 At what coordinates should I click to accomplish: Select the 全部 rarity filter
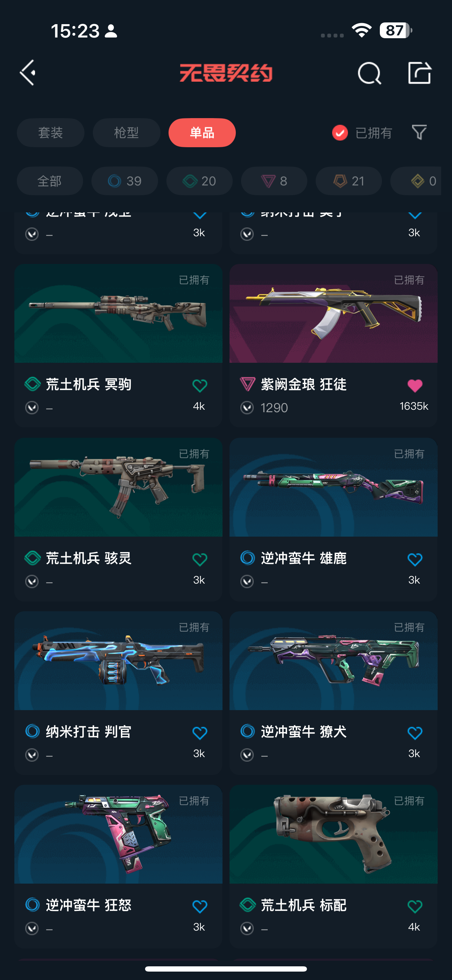coord(50,181)
